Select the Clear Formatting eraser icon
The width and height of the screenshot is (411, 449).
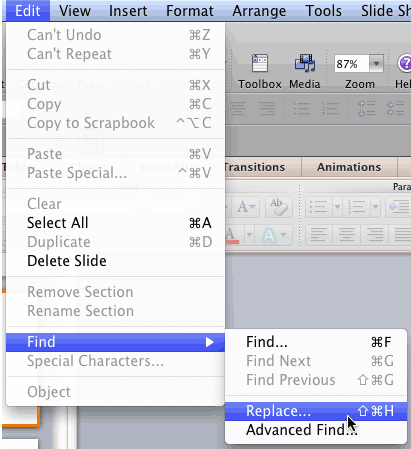tap(279, 207)
